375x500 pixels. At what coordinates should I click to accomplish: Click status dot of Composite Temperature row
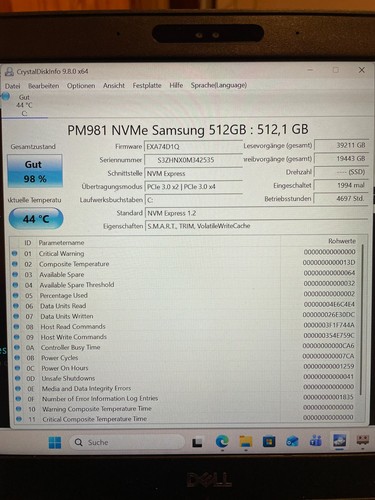pos(15,264)
